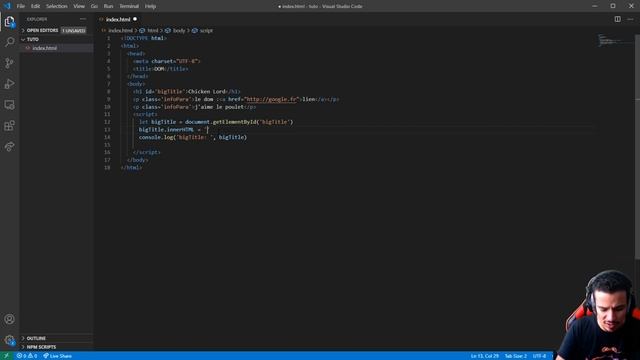Open Explorer panel ellipsis actions menu
The width and height of the screenshot is (640, 360).
click(83, 19)
